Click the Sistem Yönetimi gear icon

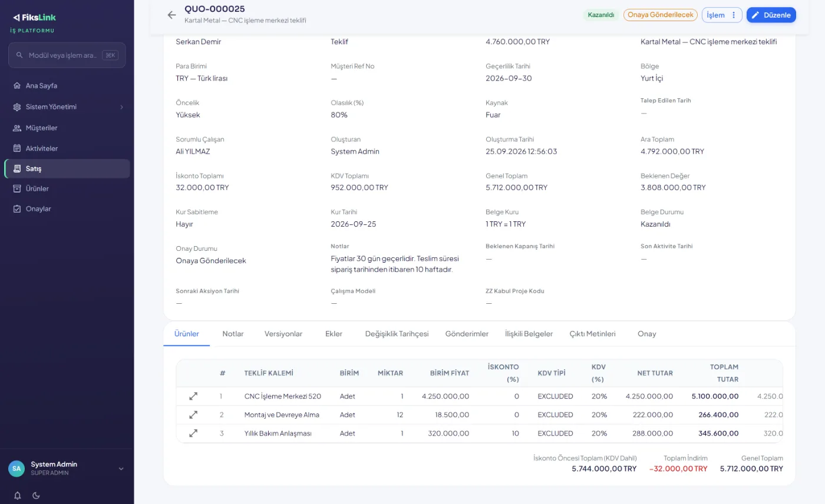pos(17,107)
